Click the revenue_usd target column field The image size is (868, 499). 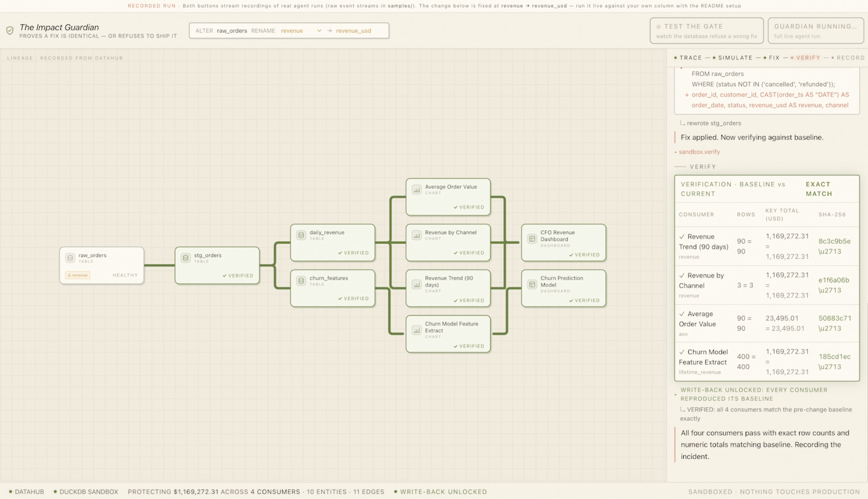[x=353, y=31]
